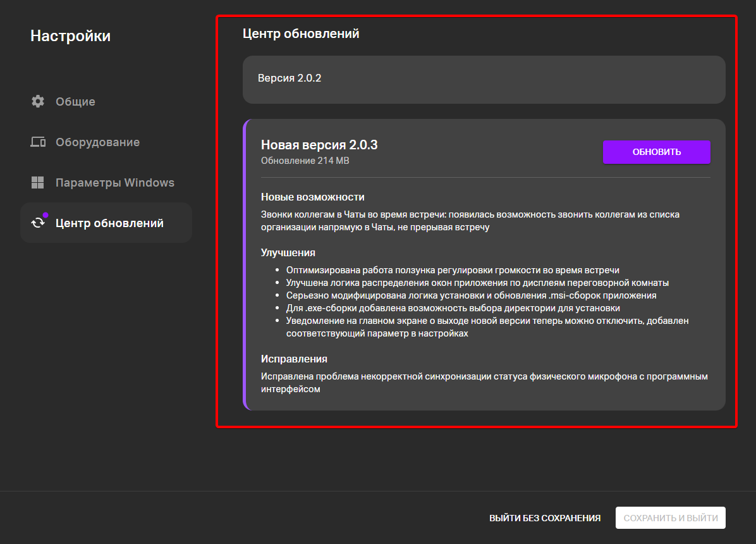The height and width of the screenshot is (544, 756).
Task: Go to Параметры Windows settings
Action: click(x=114, y=183)
